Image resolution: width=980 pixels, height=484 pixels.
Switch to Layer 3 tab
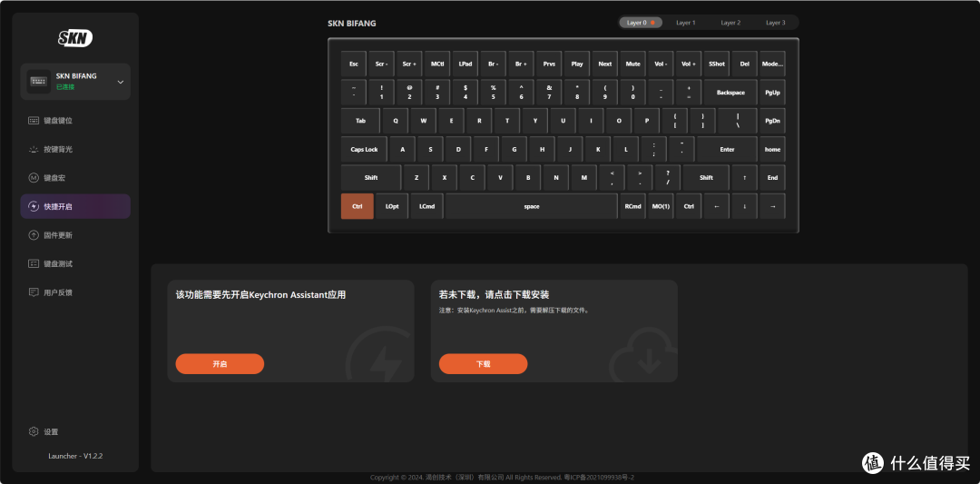click(776, 23)
